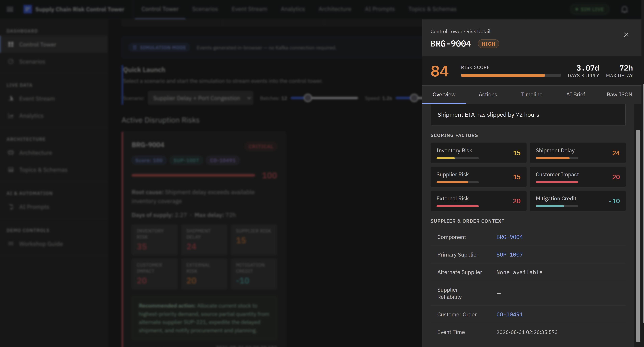The height and width of the screenshot is (347, 644).
Task: Open Event Stream in the top navigation
Action: point(249,9)
